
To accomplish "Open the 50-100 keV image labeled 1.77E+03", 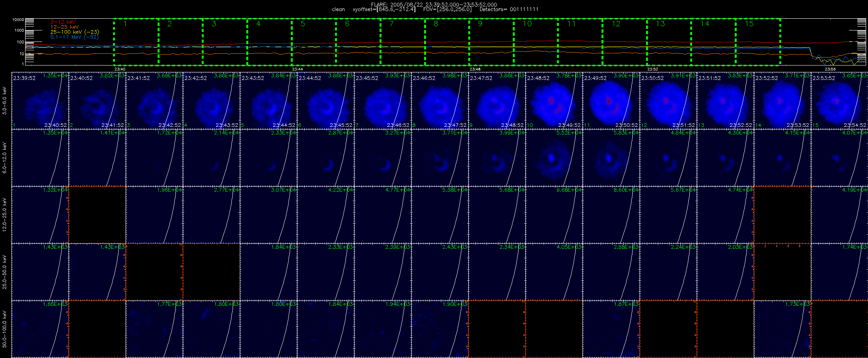I will [154, 329].
